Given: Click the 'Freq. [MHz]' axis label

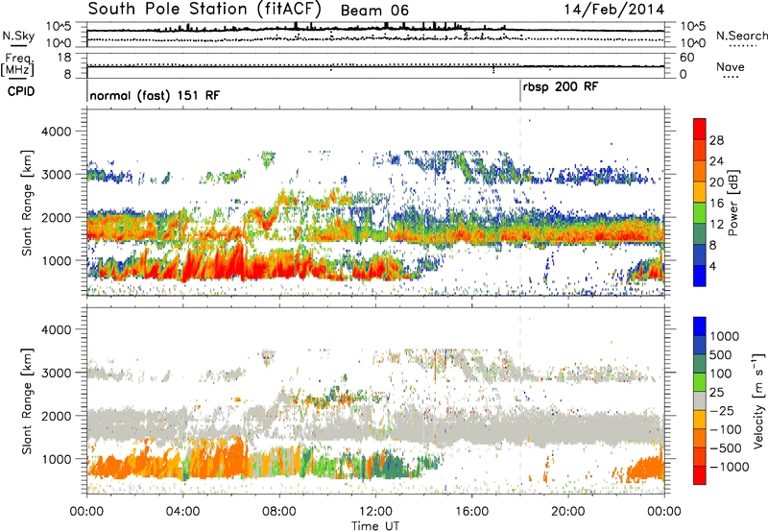Looking at the screenshot, I should click(18, 64).
